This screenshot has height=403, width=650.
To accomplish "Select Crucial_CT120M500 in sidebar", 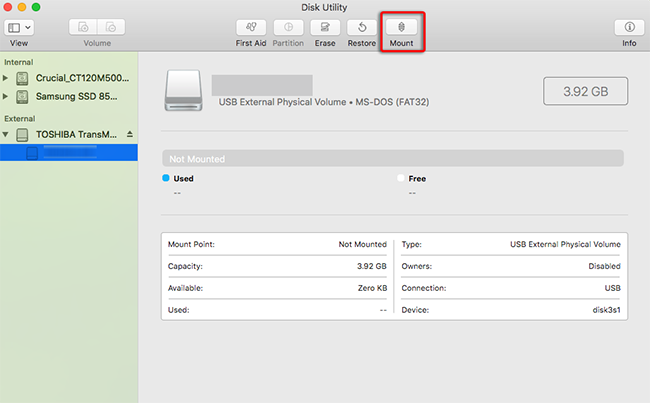I will point(82,78).
